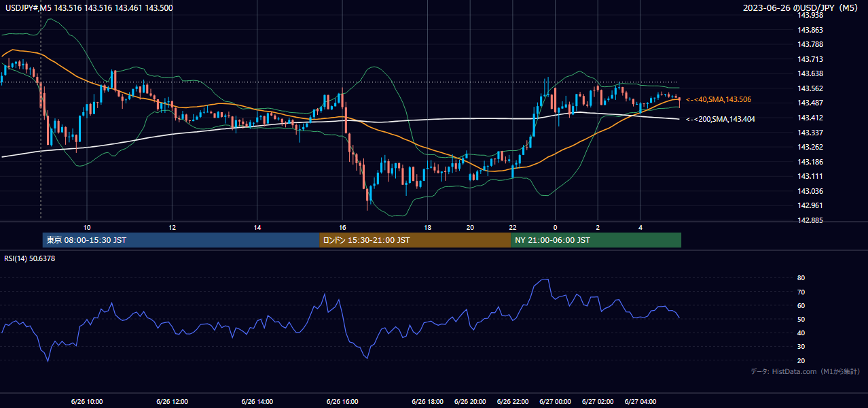Click price axis label 143.562
The height and width of the screenshot is (408, 868).
tap(812, 88)
